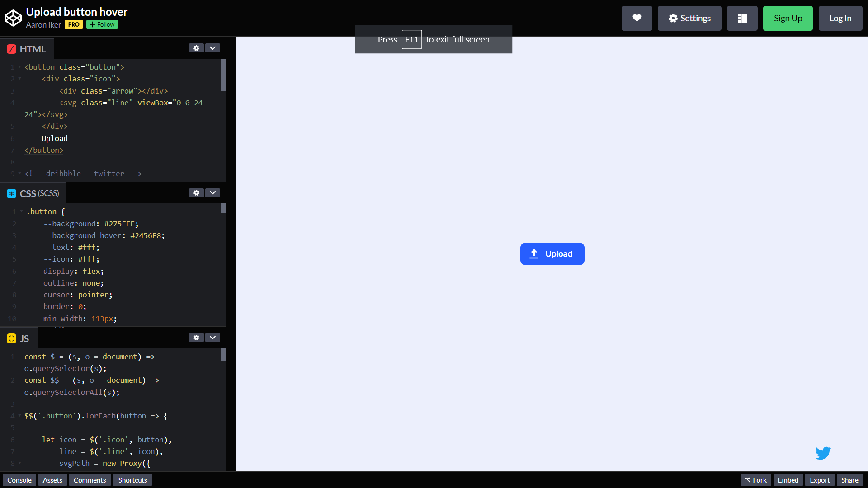Collapse HTML comment fold arrow on line 9
The height and width of the screenshot is (488, 868).
pyautogui.click(x=19, y=174)
